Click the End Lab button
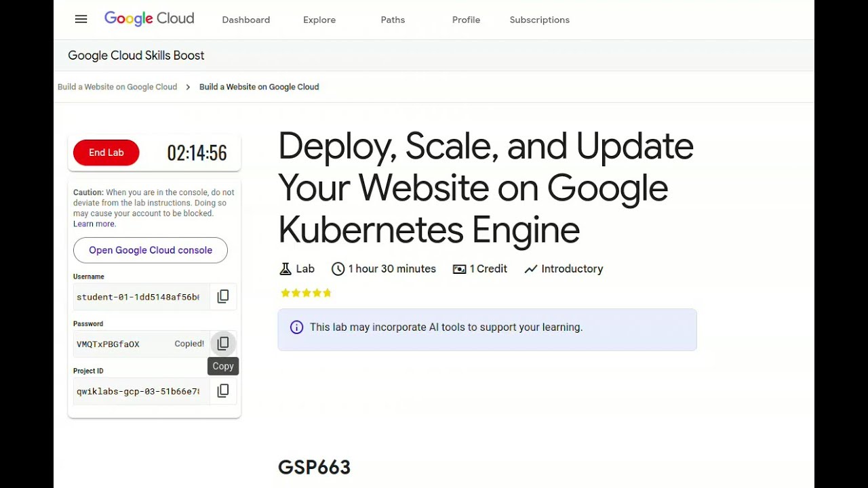 (106, 152)
